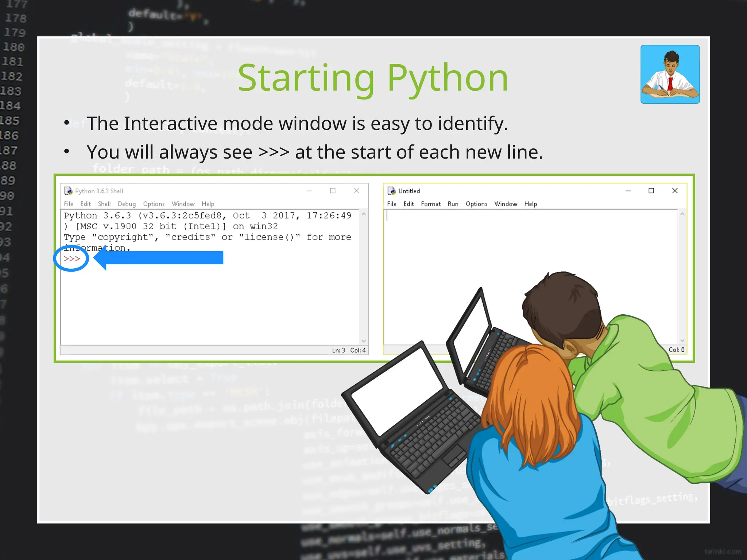Click the student writing thumbnail image

pyautogui.click(x=670, y=74)
